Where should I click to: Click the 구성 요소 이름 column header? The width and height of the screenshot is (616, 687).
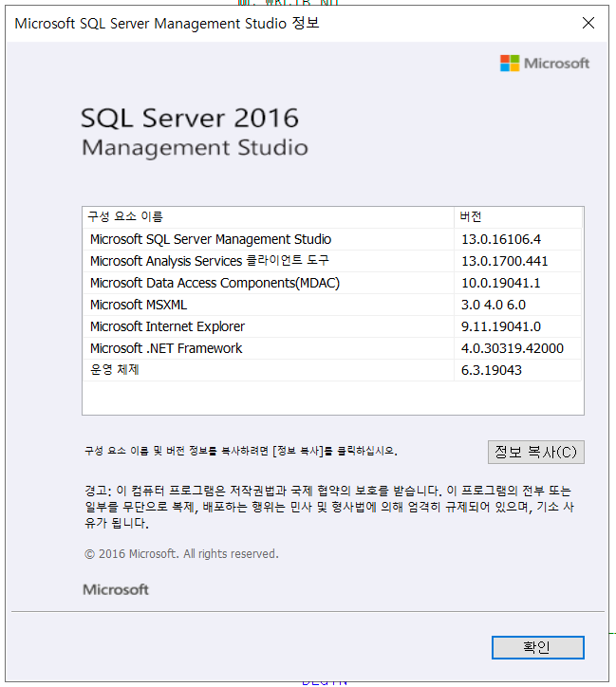coord(268,217)
